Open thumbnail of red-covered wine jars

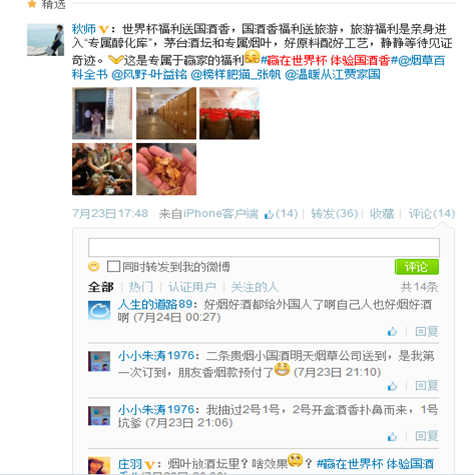pos(229,113)
